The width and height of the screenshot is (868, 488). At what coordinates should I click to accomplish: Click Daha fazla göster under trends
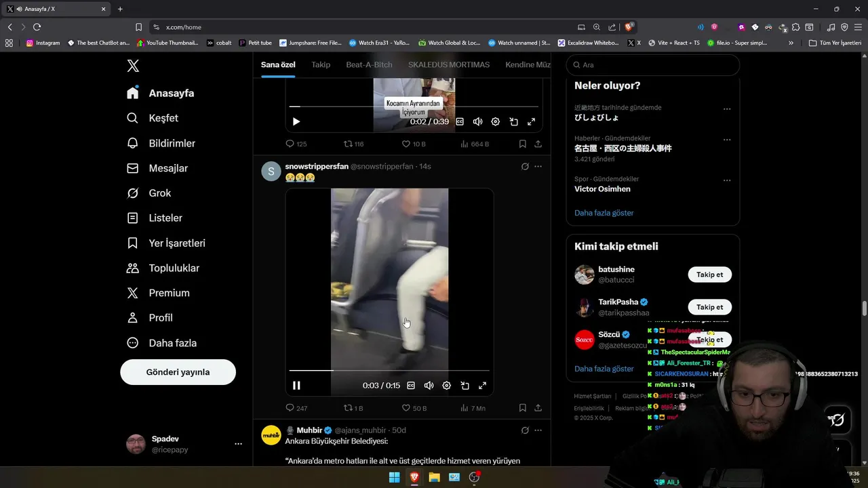[x=604, y=213]
